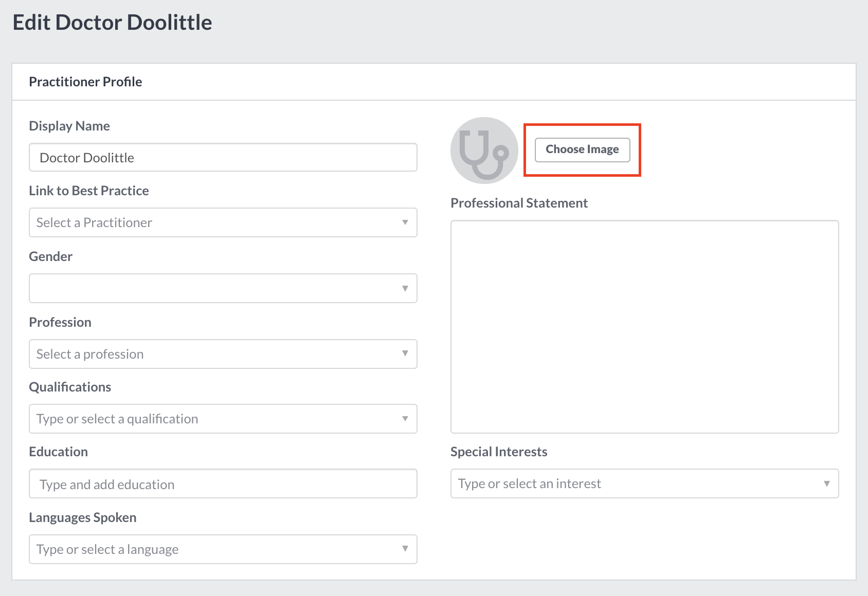Click the Display Name label
The height and width of the screenshot is (596, 868).
[69, 126]
